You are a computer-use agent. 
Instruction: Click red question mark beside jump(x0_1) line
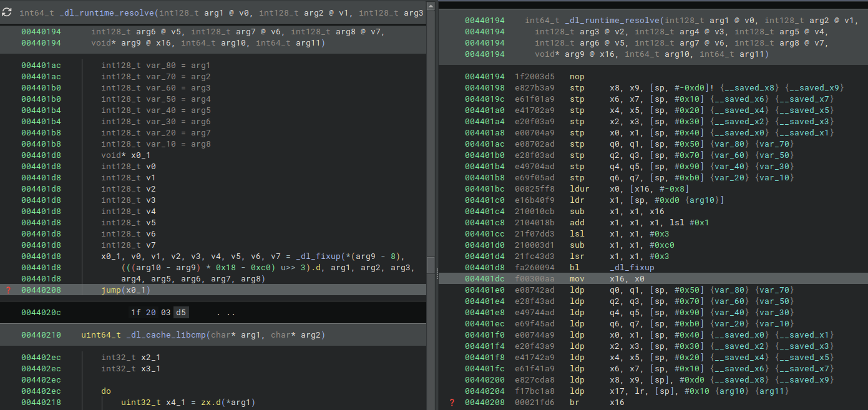pos(7,290)
